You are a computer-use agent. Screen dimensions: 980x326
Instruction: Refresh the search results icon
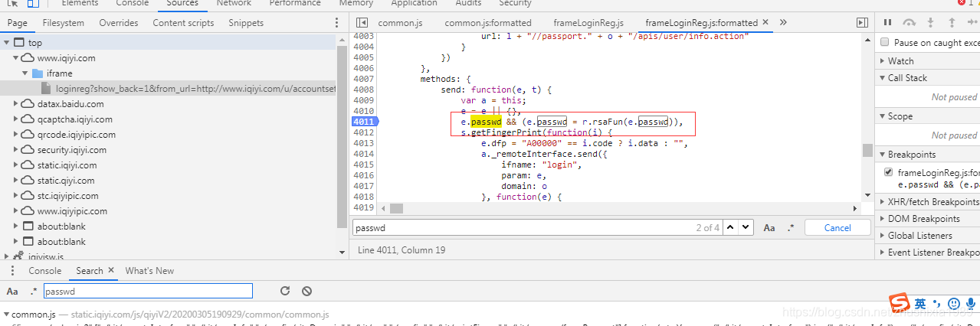285,291
